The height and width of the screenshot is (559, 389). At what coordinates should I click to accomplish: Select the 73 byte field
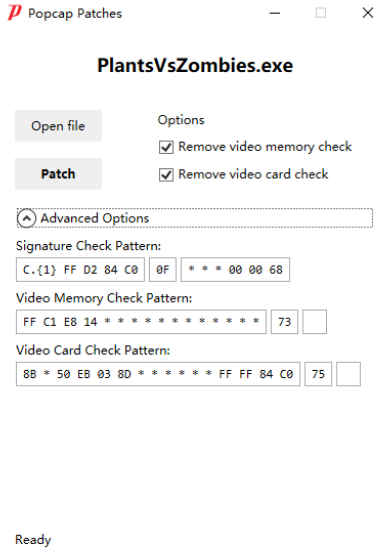tap(284, 322)
